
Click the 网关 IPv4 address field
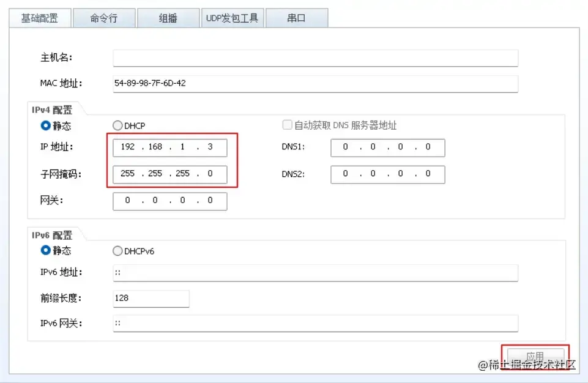click(170, 201)
